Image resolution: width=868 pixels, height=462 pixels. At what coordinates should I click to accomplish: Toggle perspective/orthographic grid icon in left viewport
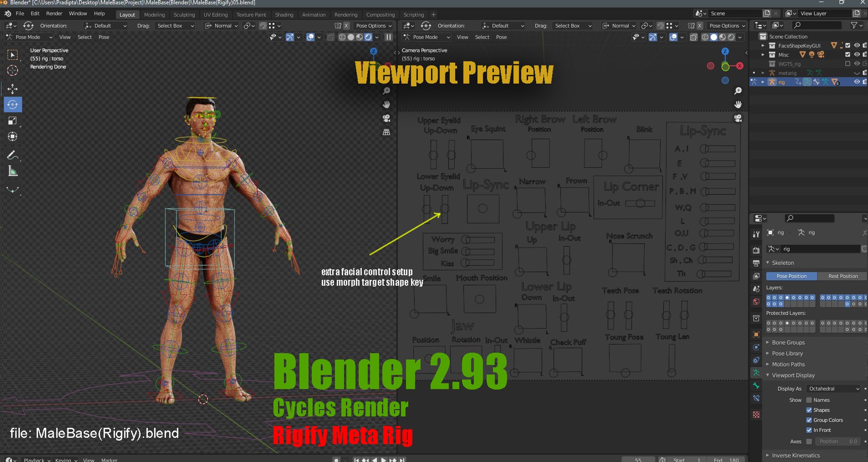387,132
